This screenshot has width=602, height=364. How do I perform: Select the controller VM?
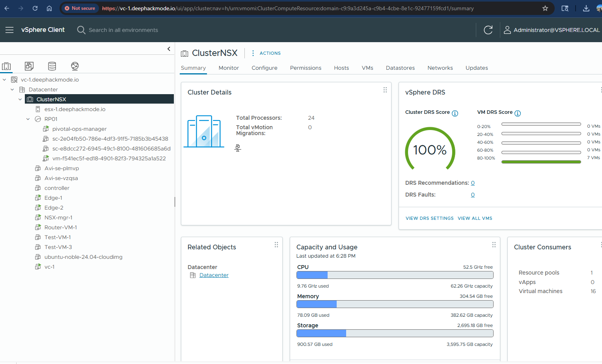pyautogui.click(x=57, y=188)
